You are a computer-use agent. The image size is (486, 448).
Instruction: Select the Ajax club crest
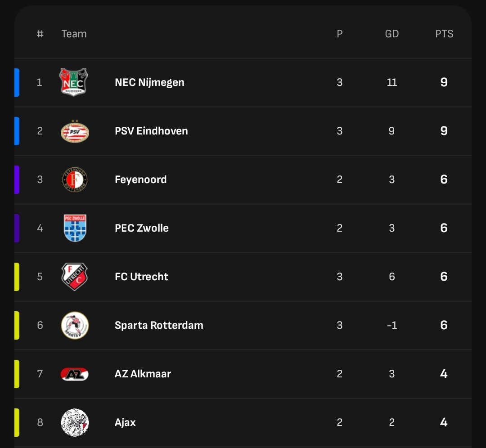[75, 422]
